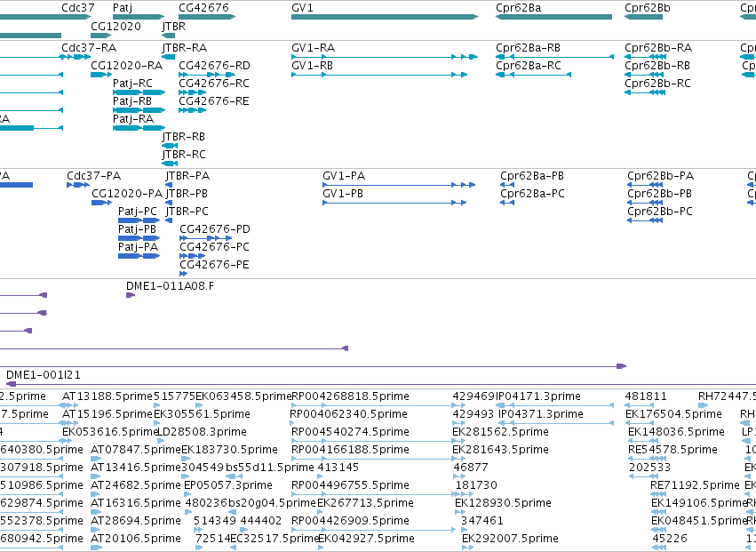Screen dimensions: 756x552
Task: Click the Cpr62Bb-RC transcript label
Action: click(657, 83)
